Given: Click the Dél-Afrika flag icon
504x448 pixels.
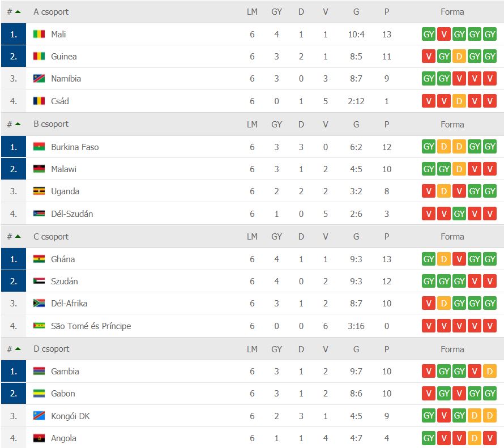Looking at the screenshot, I should point(39,304).
